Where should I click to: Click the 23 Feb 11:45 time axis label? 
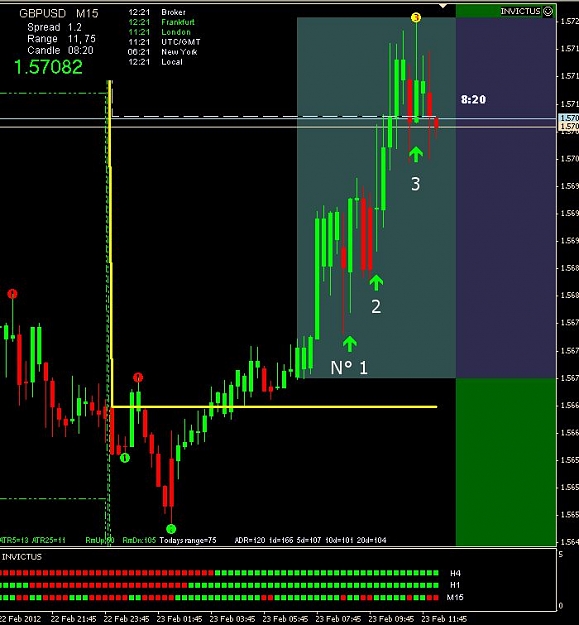[x=444, y=619]
